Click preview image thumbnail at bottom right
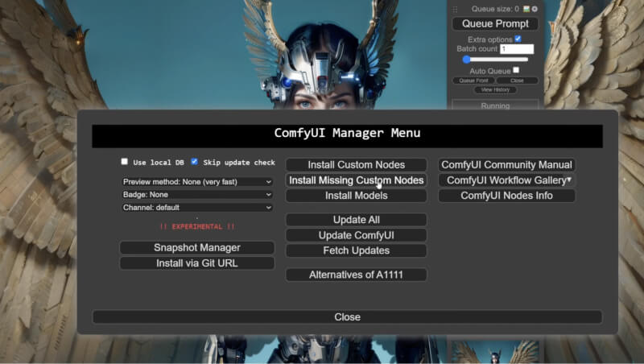This screenshot has width=644, height=364. pyautogui.click(x=495, y=352)
